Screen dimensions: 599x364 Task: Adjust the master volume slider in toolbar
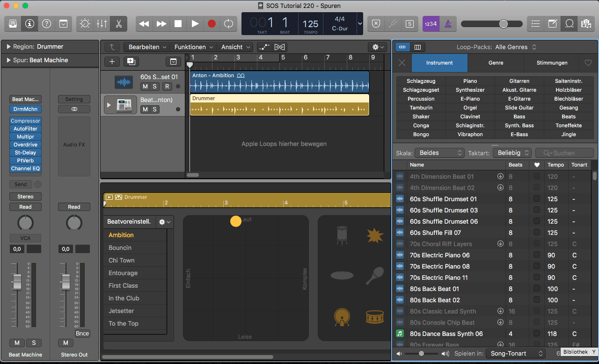pyautogui.click(x=503, y=24)
